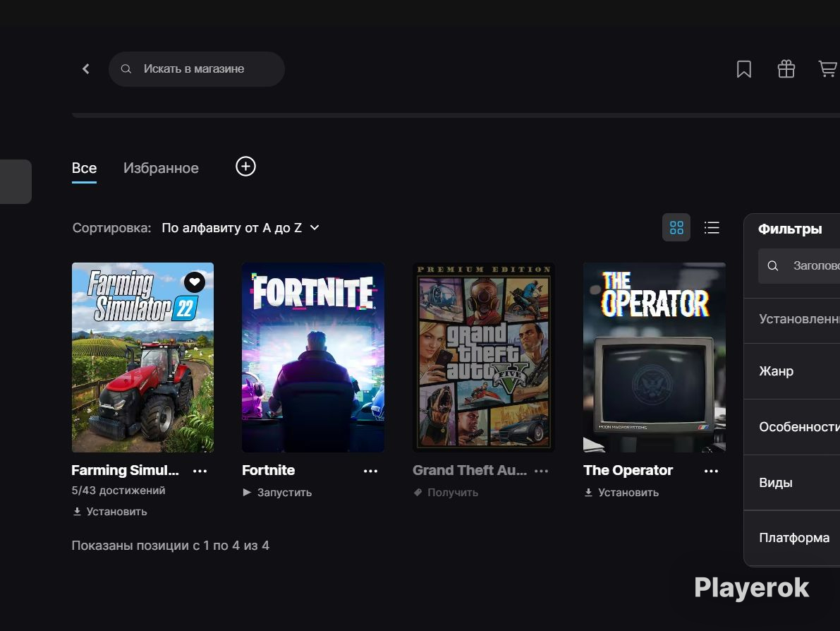
Task: Switch to list view
Action: pyautogui.click(x=712, y=228)
